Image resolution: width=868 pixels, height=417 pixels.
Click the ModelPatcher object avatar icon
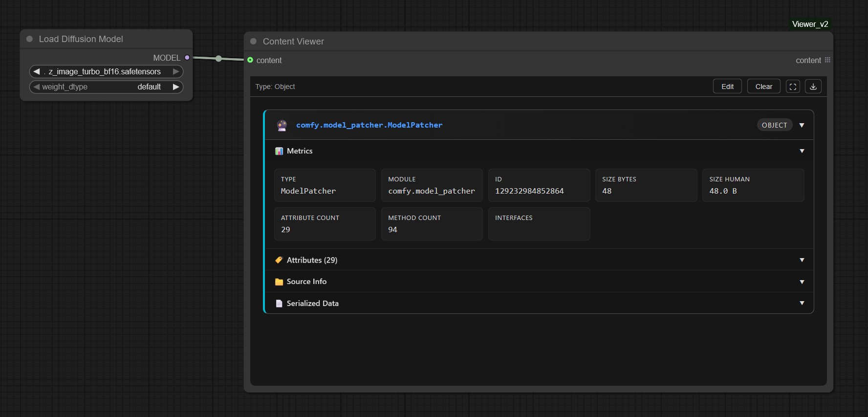click(x=282, y=125)
